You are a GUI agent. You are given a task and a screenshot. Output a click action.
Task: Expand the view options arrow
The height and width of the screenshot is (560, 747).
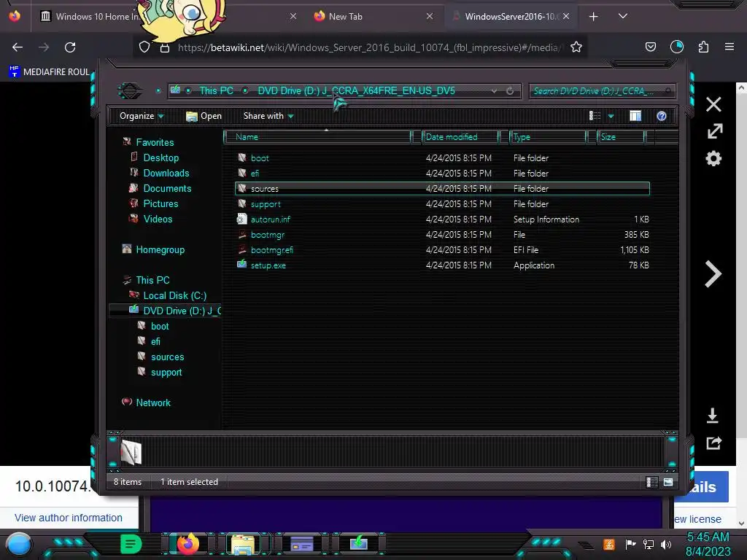coord(611,116)
